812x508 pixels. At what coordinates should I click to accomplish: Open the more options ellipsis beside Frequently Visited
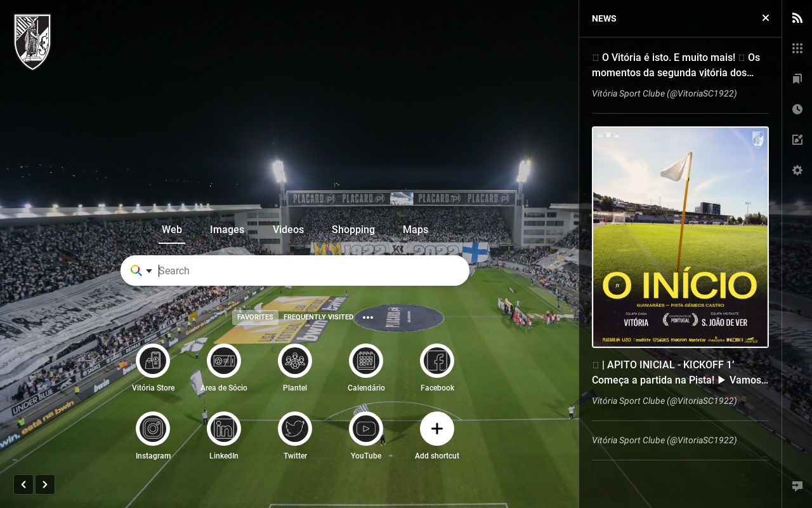(x=368, y=317)
